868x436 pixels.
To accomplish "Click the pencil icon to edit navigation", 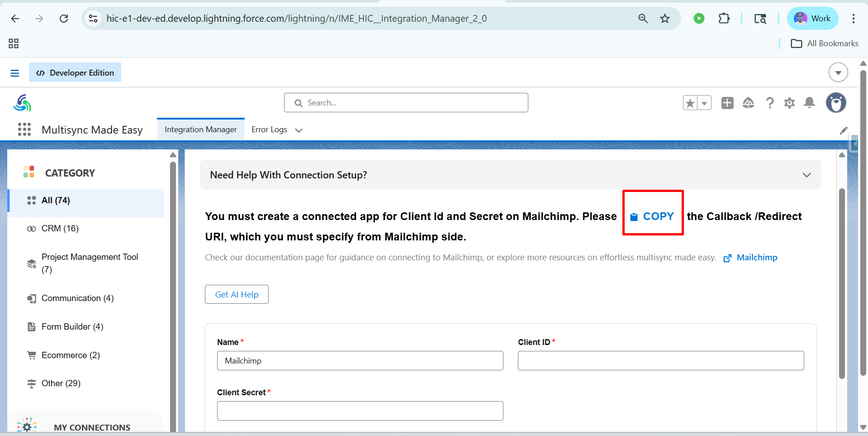I will [x=844, y=130].
